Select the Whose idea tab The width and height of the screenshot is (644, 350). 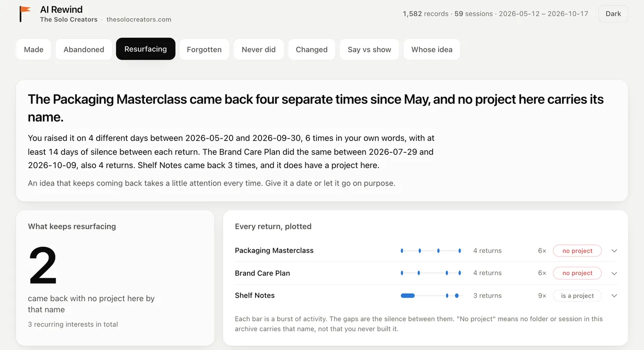pyautogui.click(x=432, y=49)
